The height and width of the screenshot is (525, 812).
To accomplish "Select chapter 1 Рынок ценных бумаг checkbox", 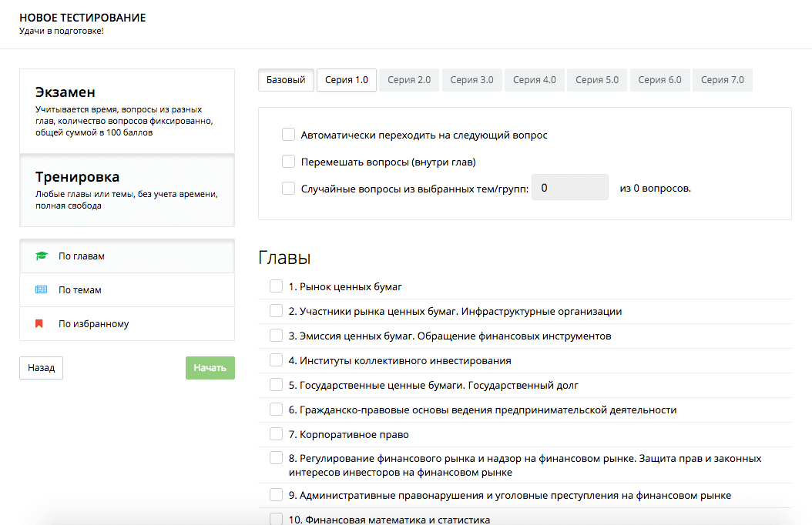I will (x=276, y=286).
